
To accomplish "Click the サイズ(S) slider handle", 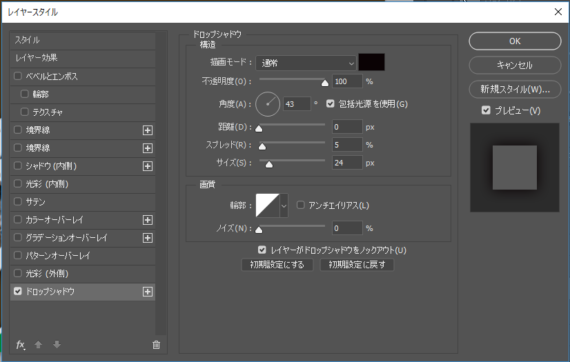I will [x=269, y=165].
